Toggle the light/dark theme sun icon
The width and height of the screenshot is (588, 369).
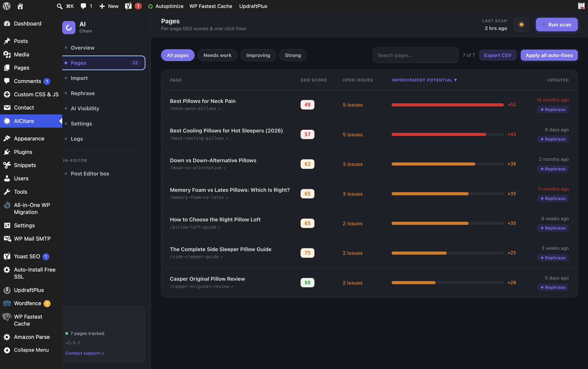(x=521, y=25)
